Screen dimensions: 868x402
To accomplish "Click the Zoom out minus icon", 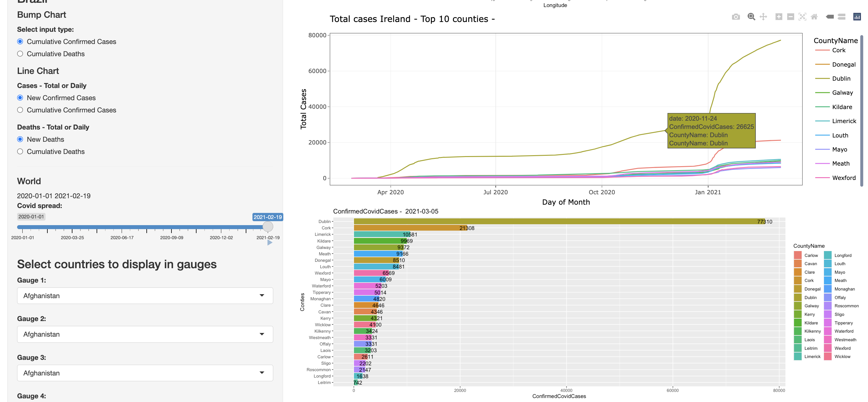I will [790, 17].
